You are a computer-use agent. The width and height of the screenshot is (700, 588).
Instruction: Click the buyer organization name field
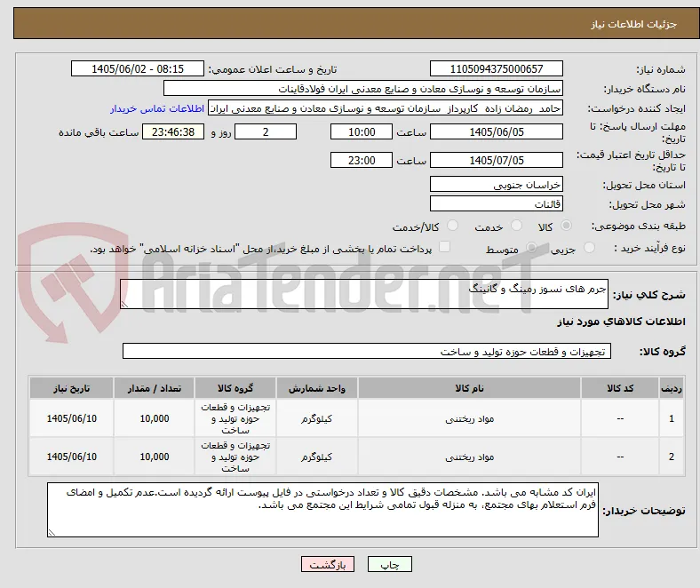(363, 89)
